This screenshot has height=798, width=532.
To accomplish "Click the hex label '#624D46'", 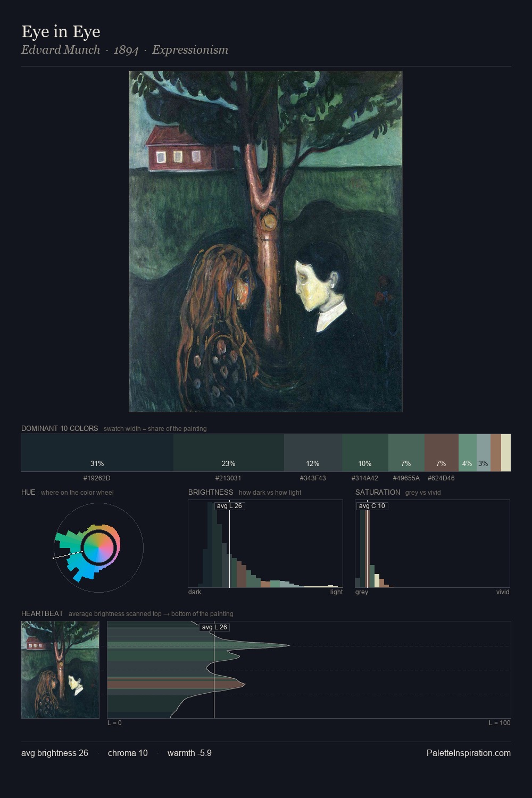I will (441, 478).
